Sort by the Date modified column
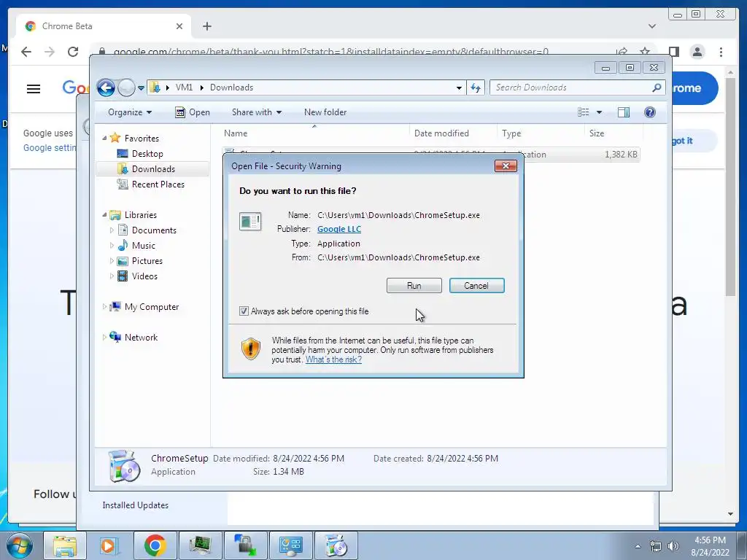This screenshot has height=560, width=747. click(x=452, y=133)
